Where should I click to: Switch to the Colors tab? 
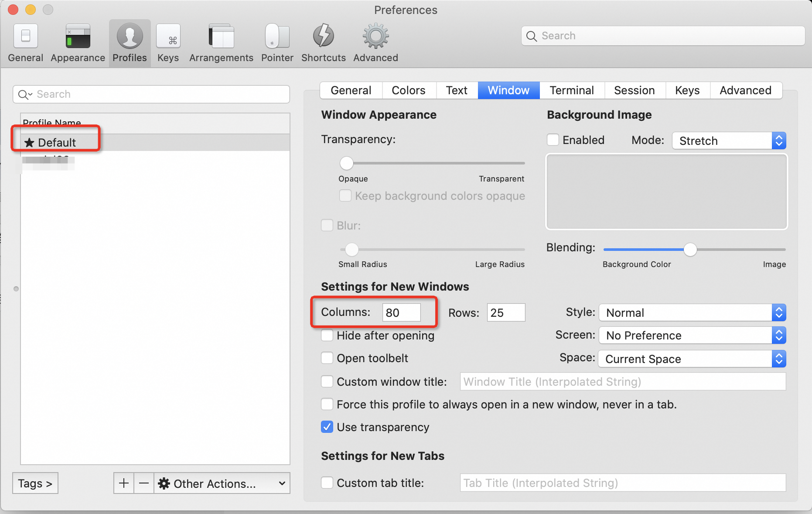tap(409, 90)
